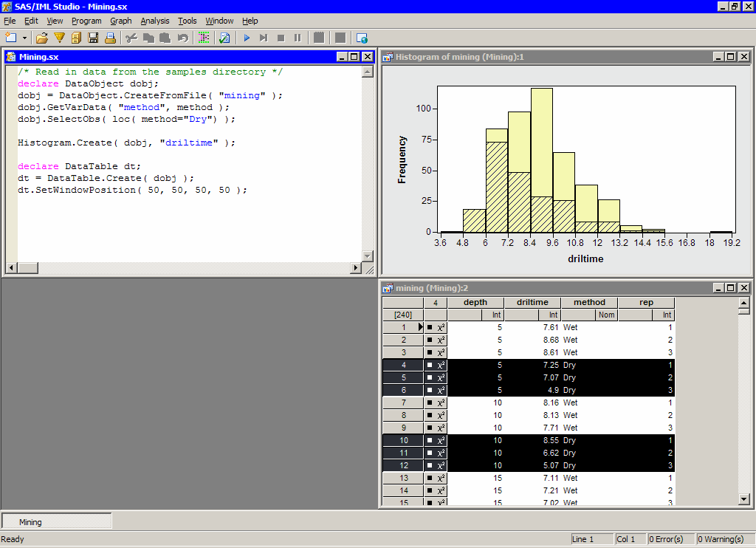Click the 0 Error(s) status indicator

(x=669, y=539)
